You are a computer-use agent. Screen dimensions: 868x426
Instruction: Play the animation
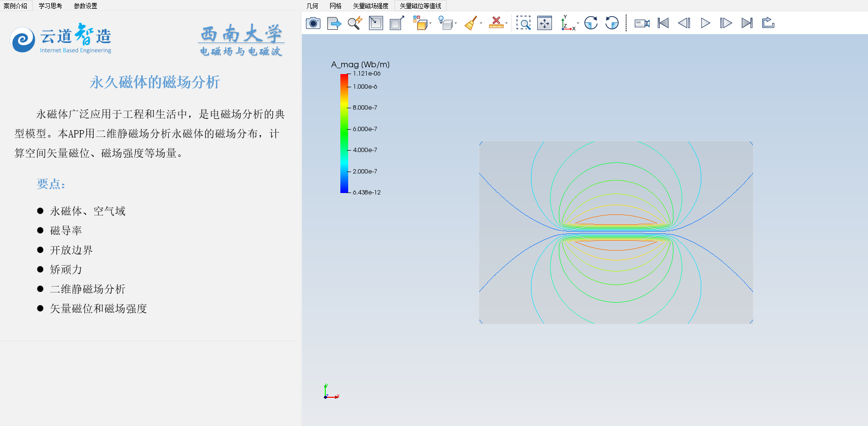tap(705, 23)
